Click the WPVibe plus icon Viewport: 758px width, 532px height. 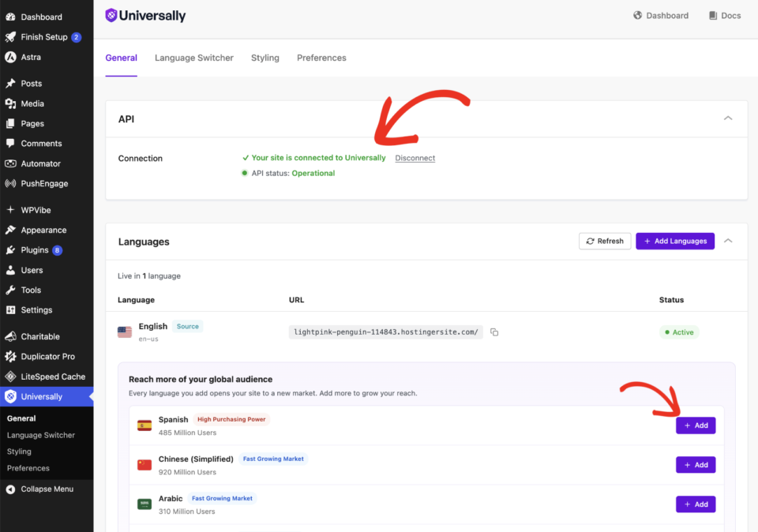[x=10, y=210]
